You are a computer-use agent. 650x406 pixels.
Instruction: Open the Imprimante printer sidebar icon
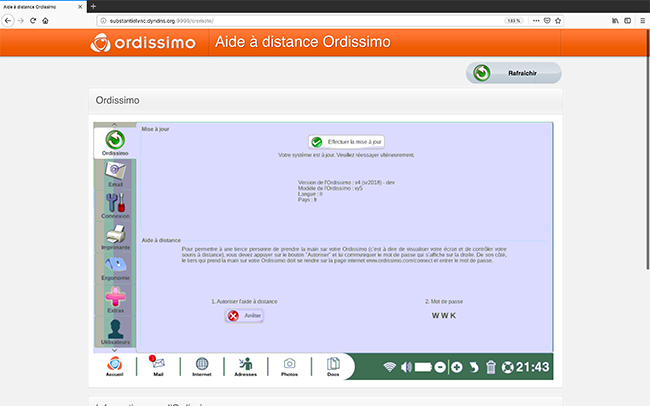pyautogui.click(x=115, y=237)
